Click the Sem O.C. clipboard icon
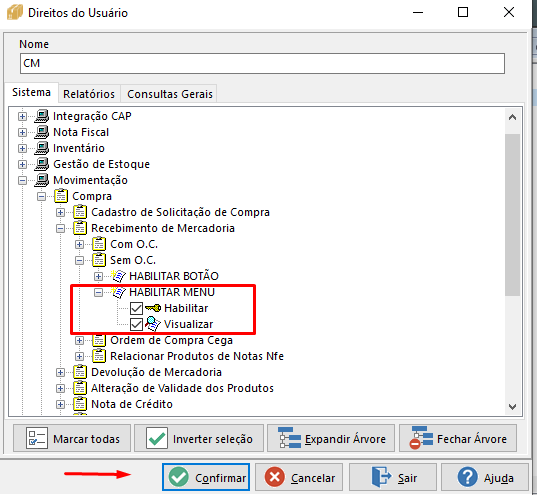 coord(99,260)
